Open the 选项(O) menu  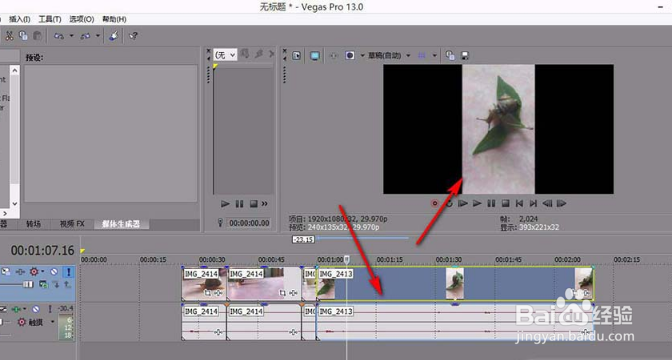pyautogui.click(x=81, y=19)
